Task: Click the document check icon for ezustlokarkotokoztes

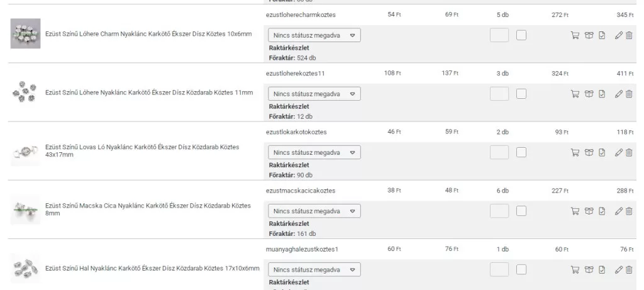Action: click(602, 153)
